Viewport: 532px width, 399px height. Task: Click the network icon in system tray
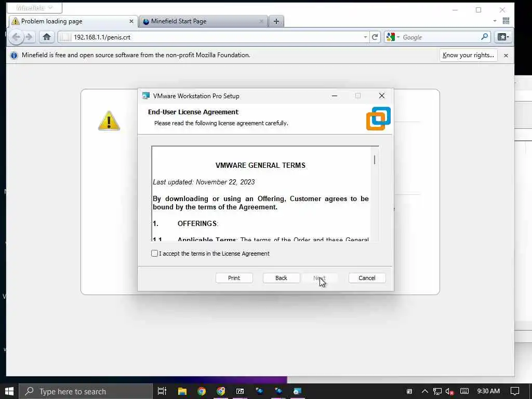click(437, 391)
